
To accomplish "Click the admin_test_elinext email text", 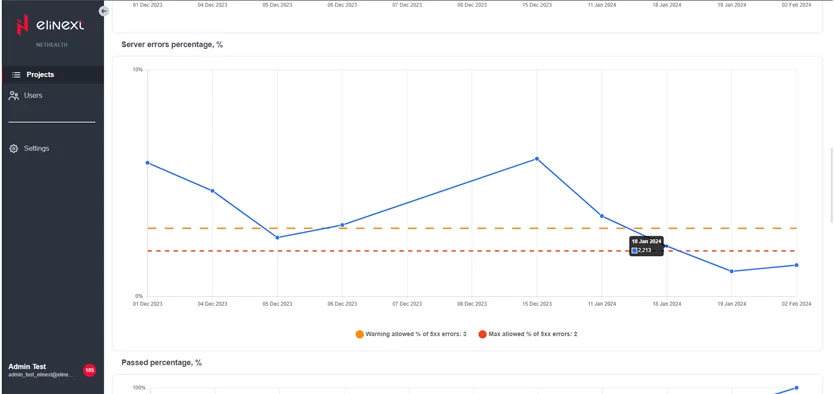I will 40,375.
